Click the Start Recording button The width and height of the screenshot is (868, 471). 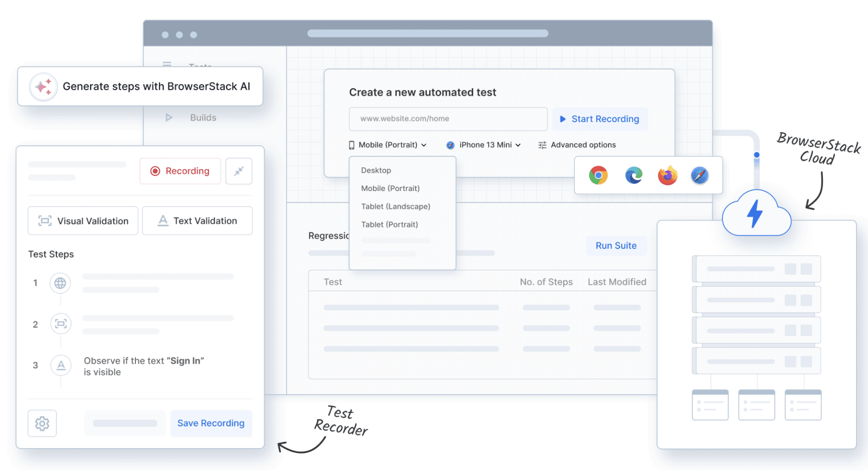(600, 119)
